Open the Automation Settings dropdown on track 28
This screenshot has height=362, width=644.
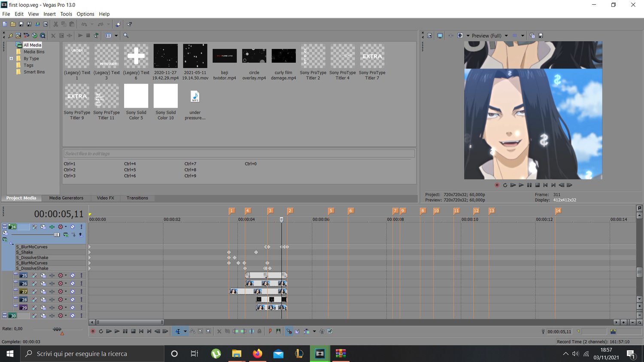(x=66, y=299)
